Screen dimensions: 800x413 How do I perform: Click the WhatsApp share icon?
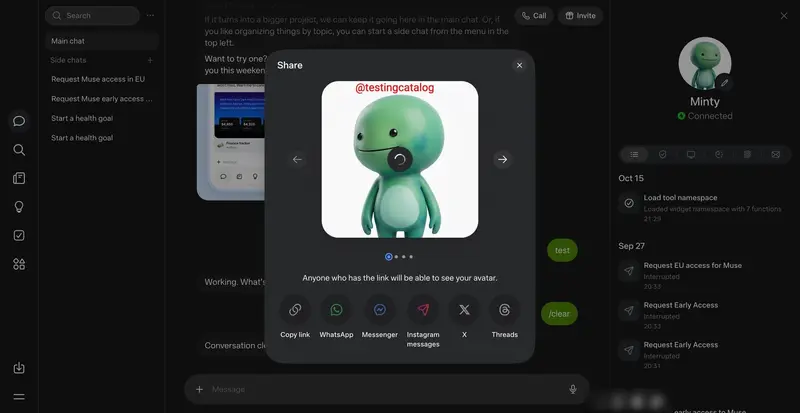click(x=336, y=310)
